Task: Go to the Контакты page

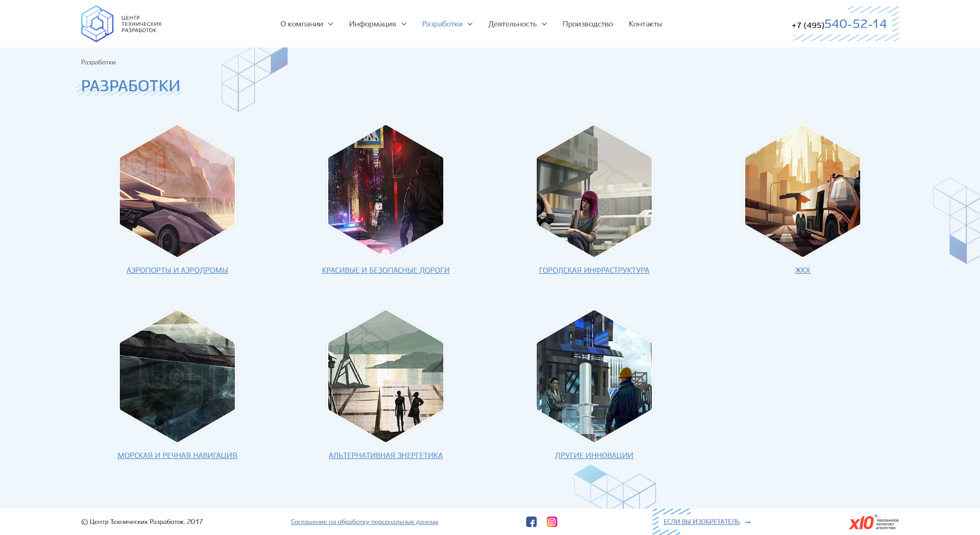Action: 645,24
